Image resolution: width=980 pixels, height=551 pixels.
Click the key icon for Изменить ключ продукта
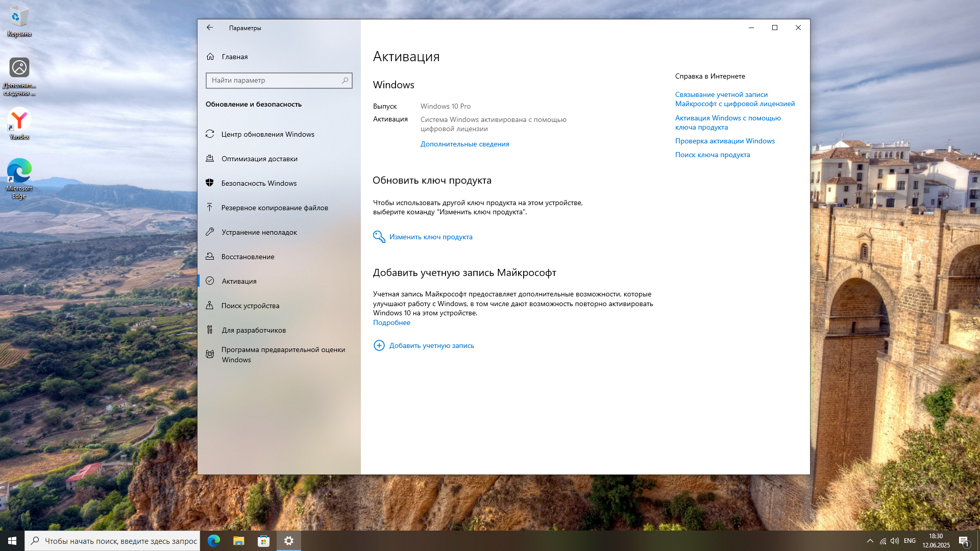(379, 237)
